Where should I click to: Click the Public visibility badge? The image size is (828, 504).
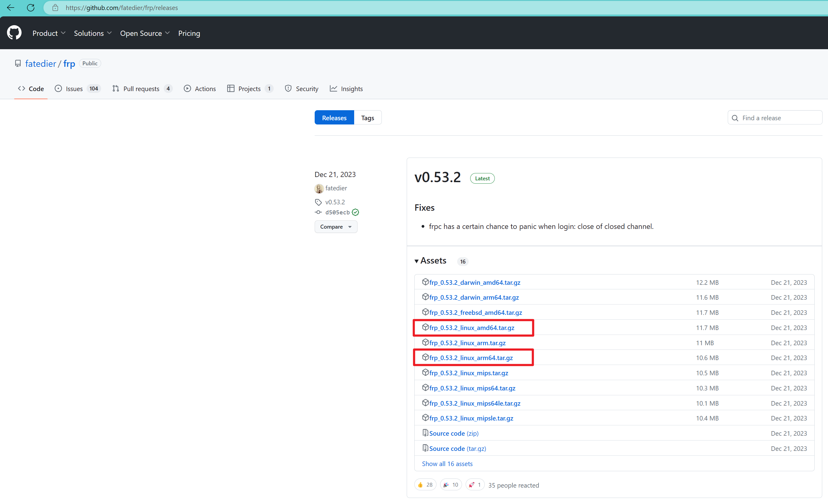point(90,63)
